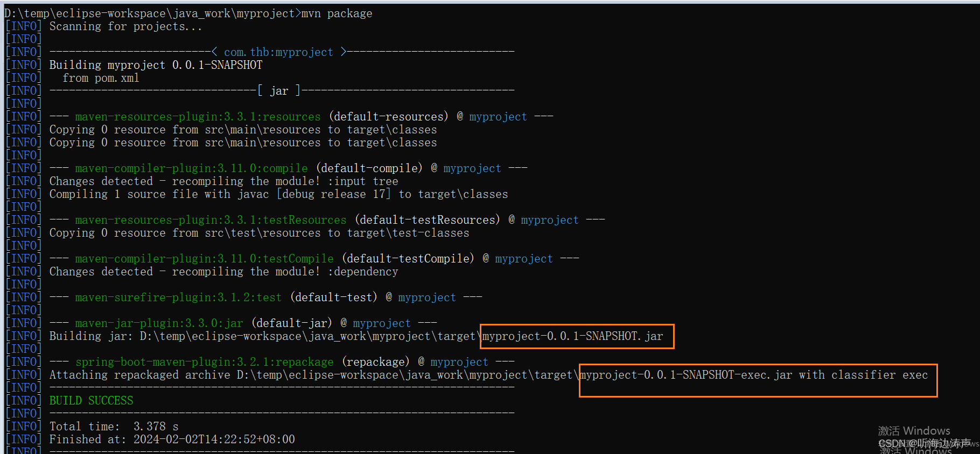Click '(default-testResources)' text
980x454 pixels.
point(428,220)
